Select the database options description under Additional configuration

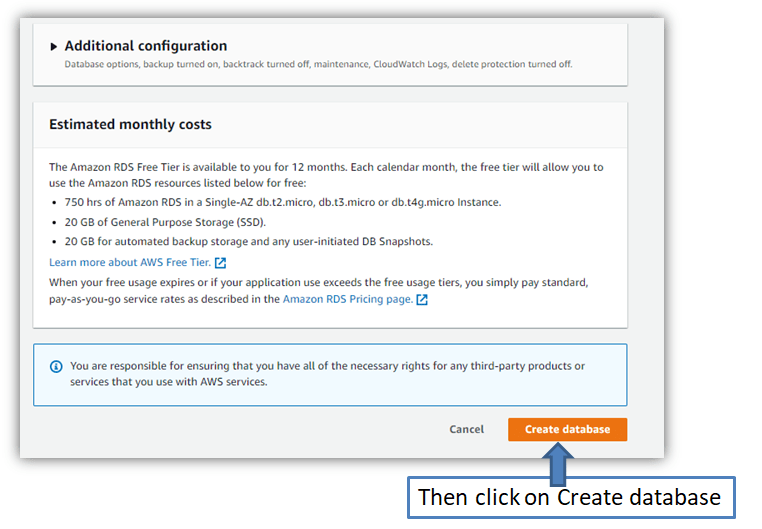click(318, 64)
